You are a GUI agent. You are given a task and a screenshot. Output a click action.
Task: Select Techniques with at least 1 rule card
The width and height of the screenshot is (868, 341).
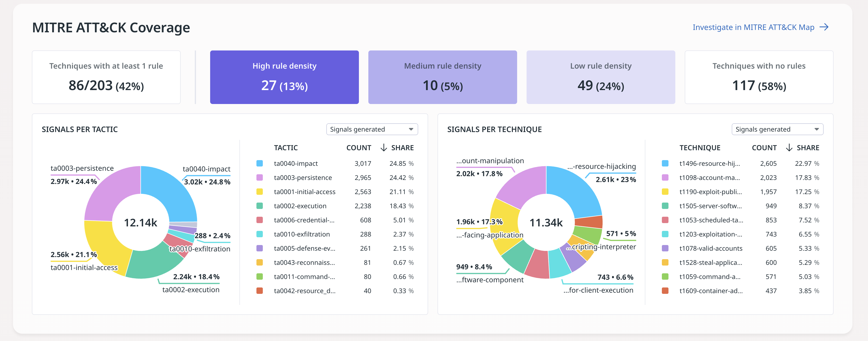[106, 77]
